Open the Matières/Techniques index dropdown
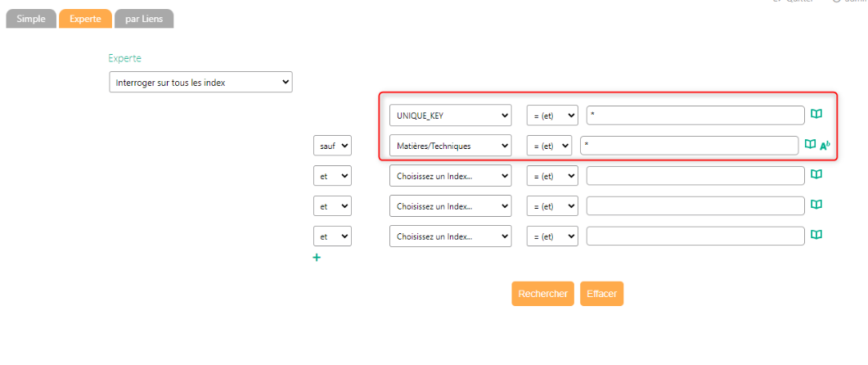 [450, 146]
